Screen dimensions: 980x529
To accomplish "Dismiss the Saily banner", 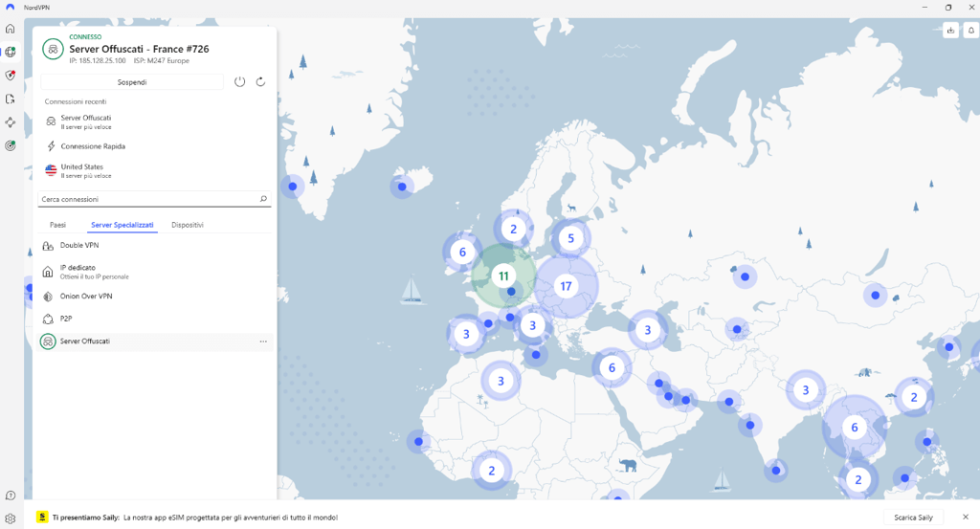I will (966, 518).
